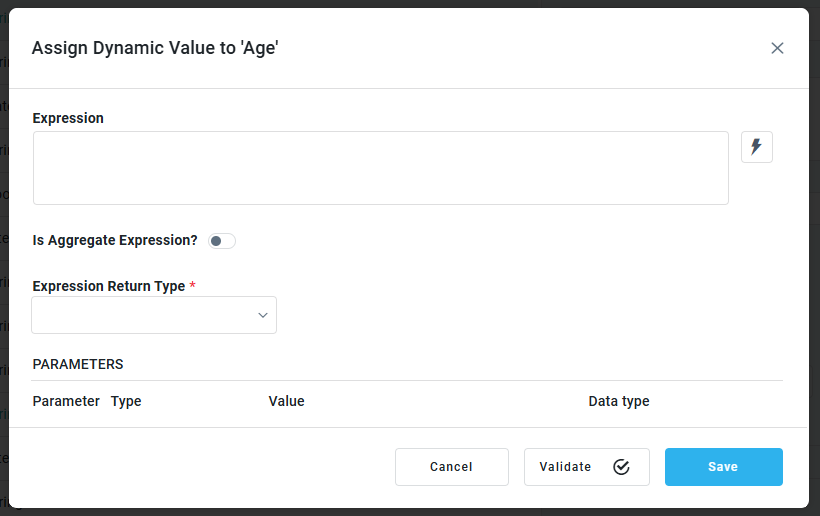Click the checkmark icon inside Validate
Image resolution: width=820 pixels, height=516 pixels.
click(x=621, y=467)
